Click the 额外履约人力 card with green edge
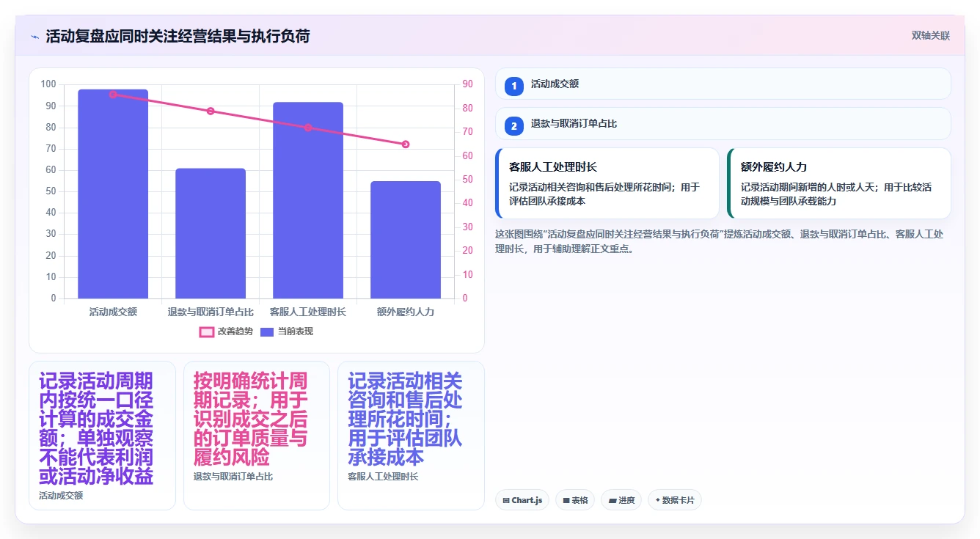 pos(839,183)
